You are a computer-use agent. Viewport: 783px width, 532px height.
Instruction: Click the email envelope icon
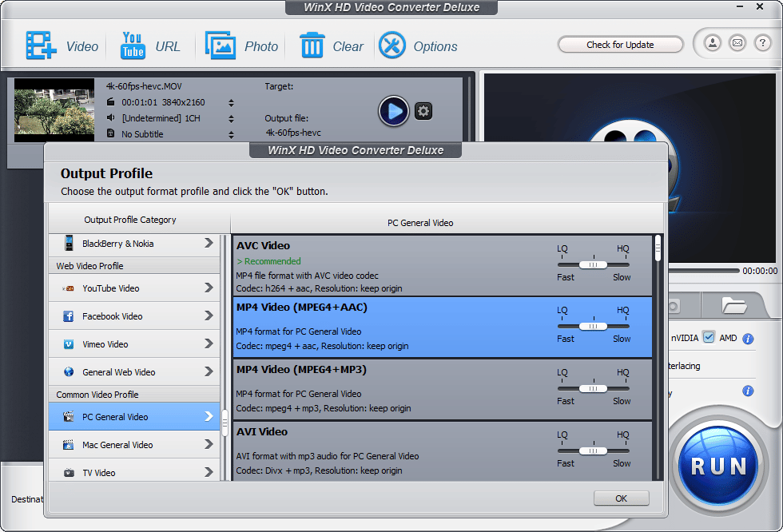(x=737, y=43)
